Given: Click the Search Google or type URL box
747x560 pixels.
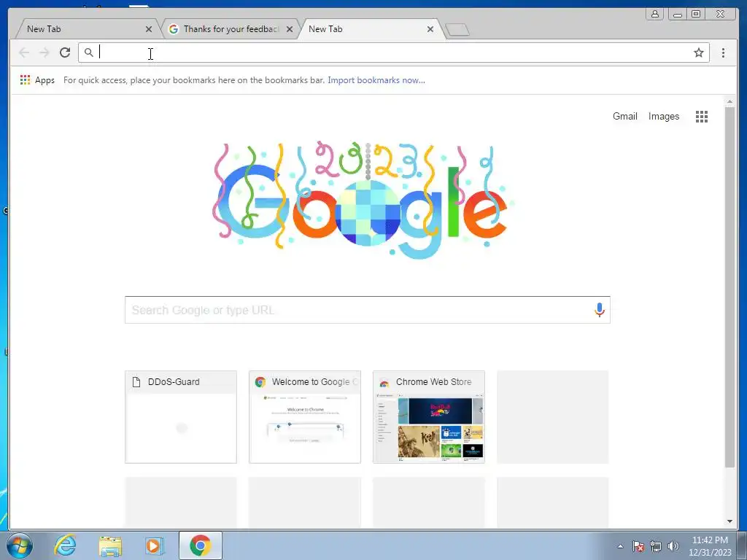Looking at the screenshot, I should [x=368, y=310].
